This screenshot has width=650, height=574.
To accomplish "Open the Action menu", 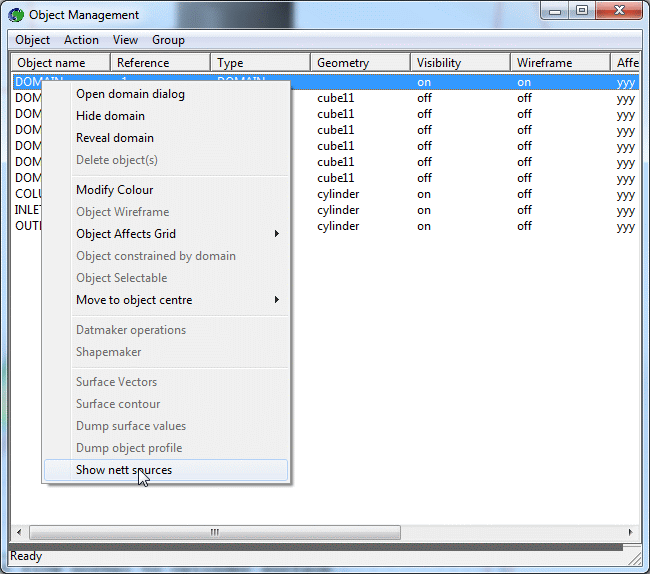I will [81, 40].
